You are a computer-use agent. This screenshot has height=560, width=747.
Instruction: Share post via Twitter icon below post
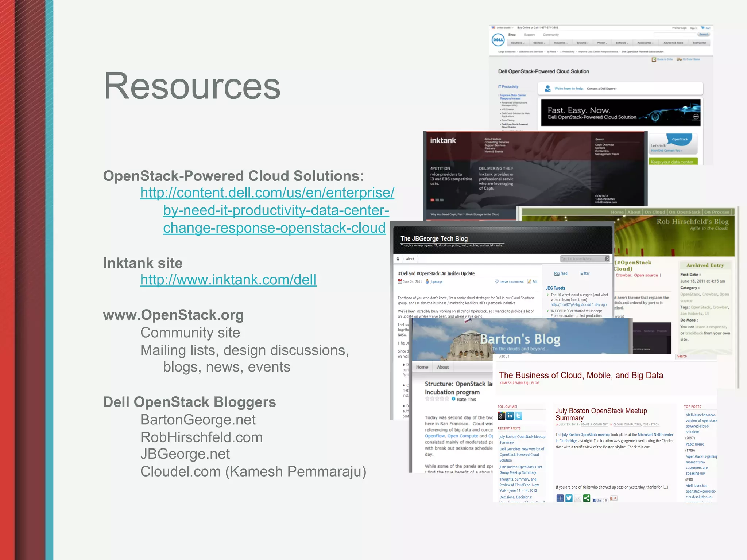pyautogui.click(x=569, y=498)
